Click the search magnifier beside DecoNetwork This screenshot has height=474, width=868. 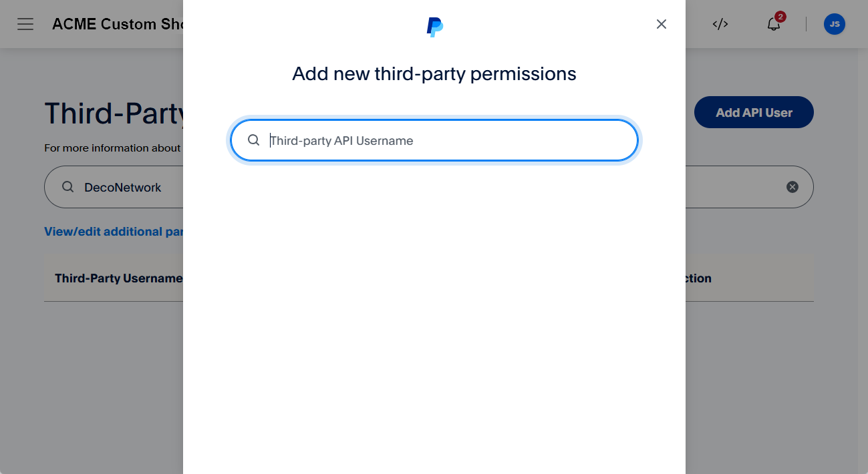pos(67,187)
